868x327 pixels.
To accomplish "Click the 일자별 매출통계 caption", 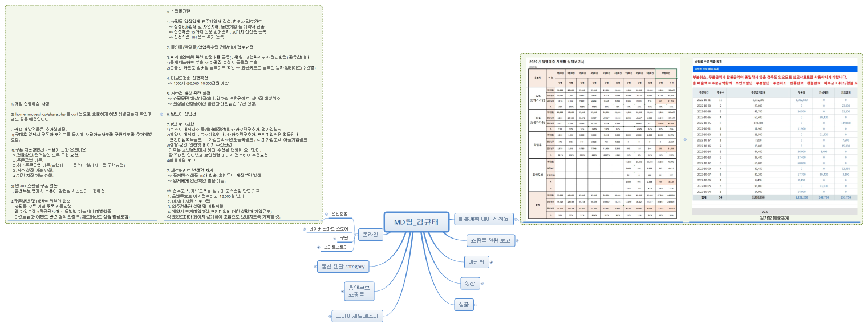I will click(773, 217).
